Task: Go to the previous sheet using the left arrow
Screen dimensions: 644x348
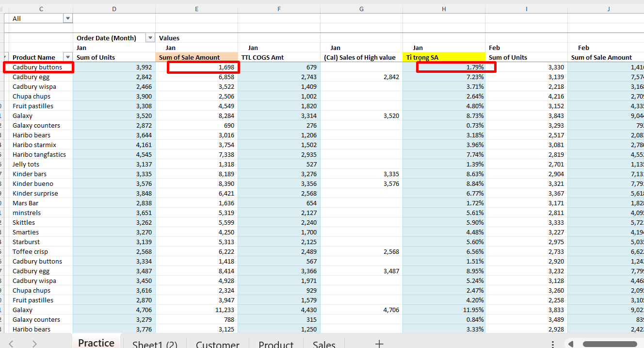Action: (11, 344)
